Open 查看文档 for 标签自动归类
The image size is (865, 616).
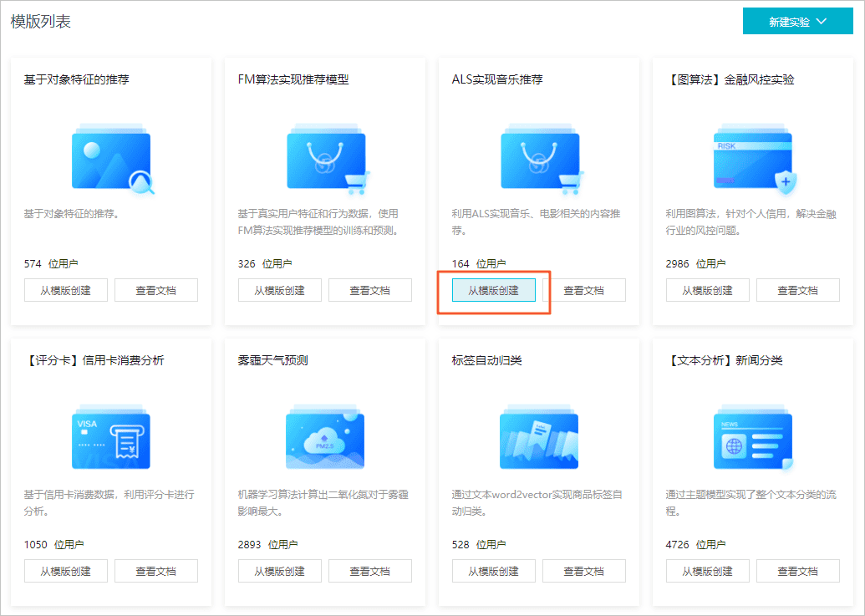pos(584,571)
